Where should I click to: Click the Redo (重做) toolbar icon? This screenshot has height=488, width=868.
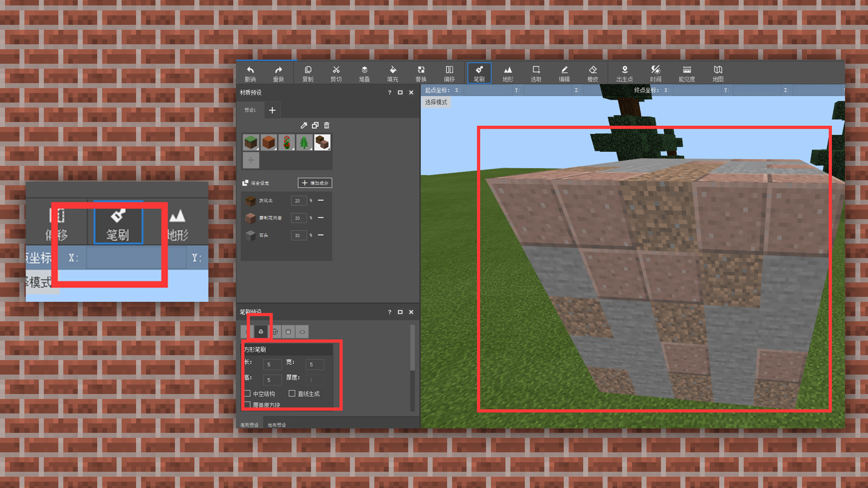(278, 73)
